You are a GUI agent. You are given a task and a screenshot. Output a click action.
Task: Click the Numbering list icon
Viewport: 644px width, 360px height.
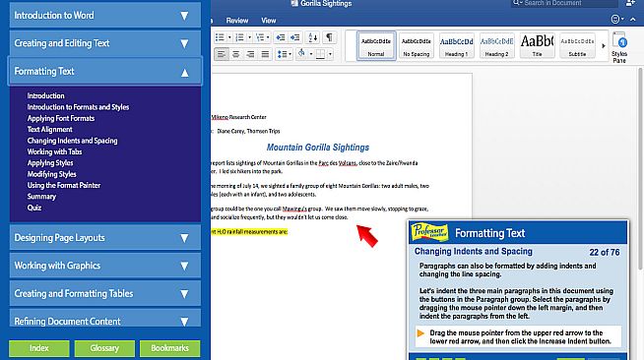[240, 37]
